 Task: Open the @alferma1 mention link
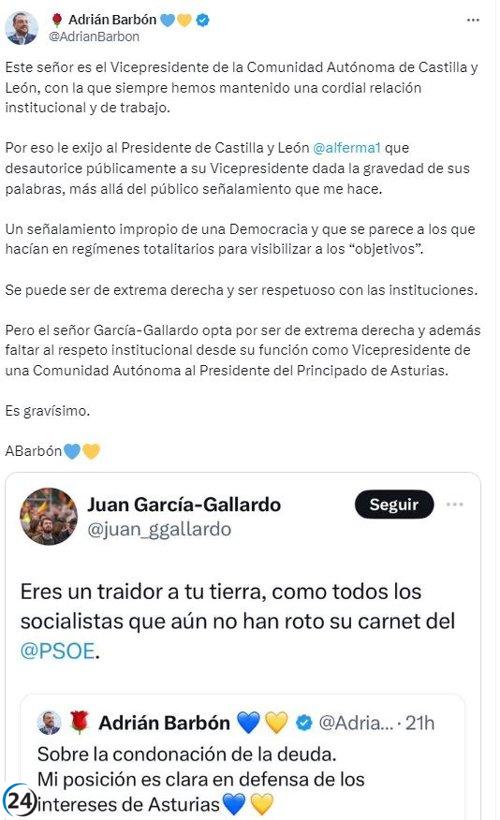point(346,148)
